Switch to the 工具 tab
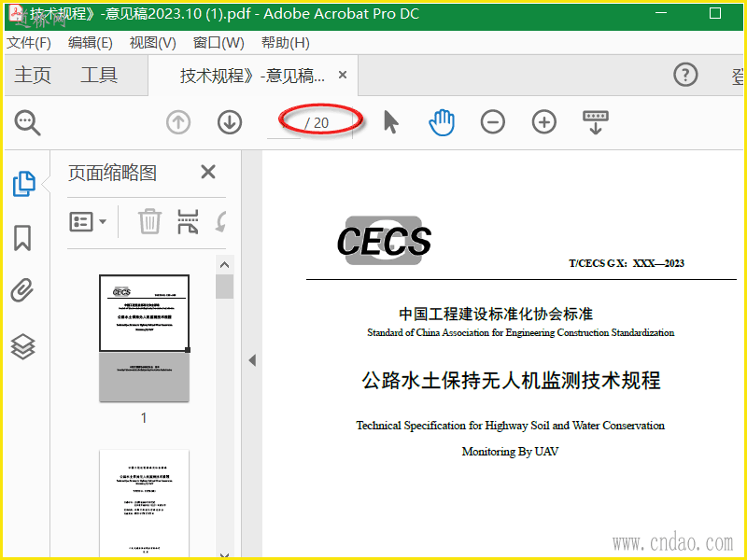The image size is (747, 560). pos(99,76)
